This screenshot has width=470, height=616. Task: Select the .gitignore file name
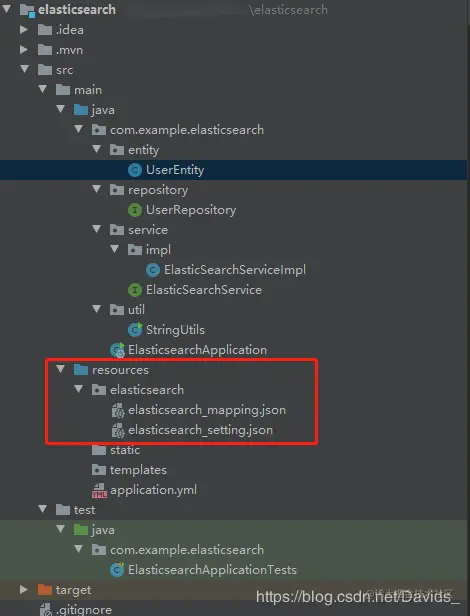[84, 610]
